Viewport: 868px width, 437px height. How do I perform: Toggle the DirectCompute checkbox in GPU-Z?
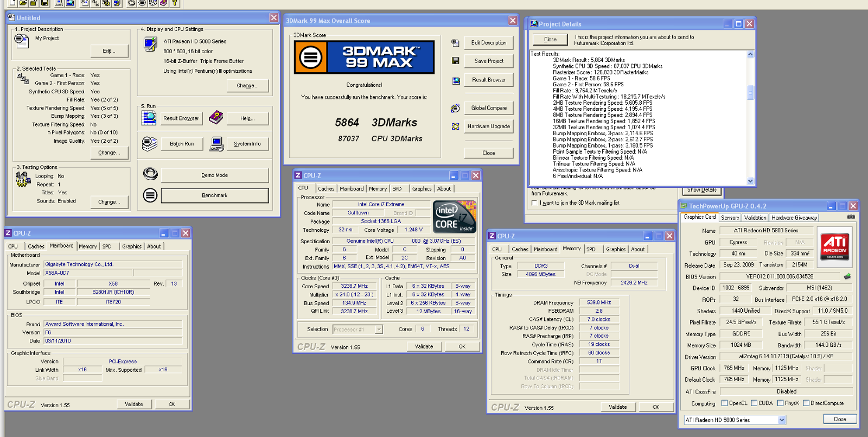click(x=806, y=403)
